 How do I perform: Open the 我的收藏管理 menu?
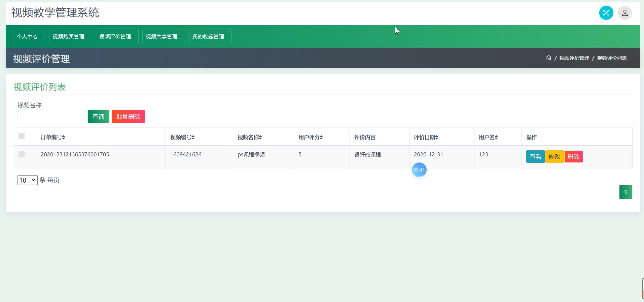coord(210,36)
